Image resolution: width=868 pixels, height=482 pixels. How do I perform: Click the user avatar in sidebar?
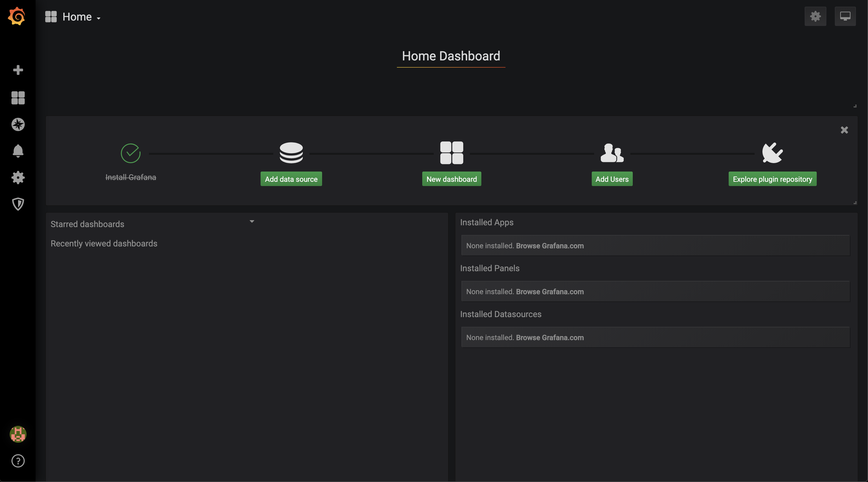coord(18,434)
